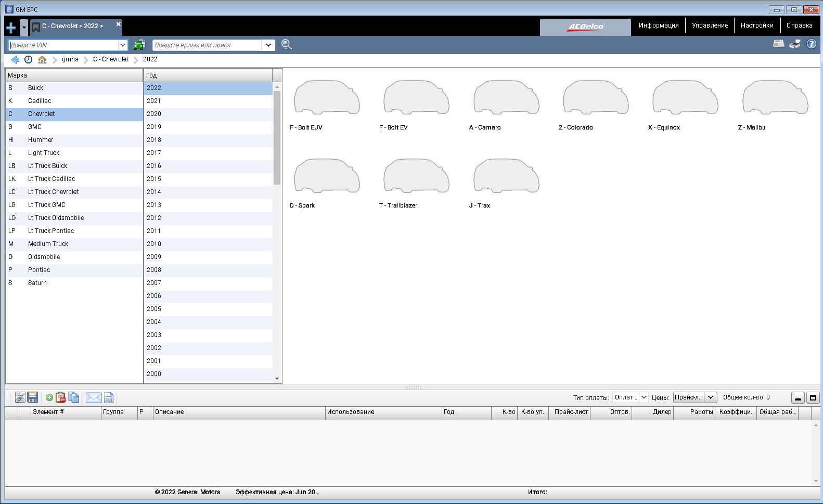
Task: Open the Настройки menu
Action: pos(756,25)
